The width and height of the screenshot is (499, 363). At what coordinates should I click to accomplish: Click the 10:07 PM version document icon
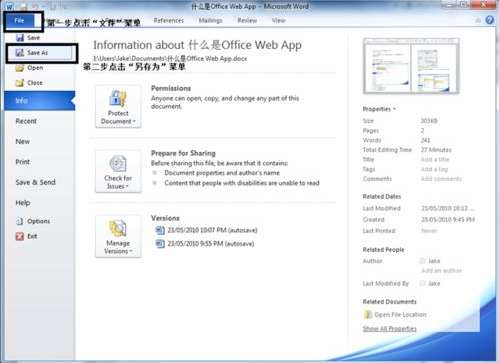pos(160,230)
